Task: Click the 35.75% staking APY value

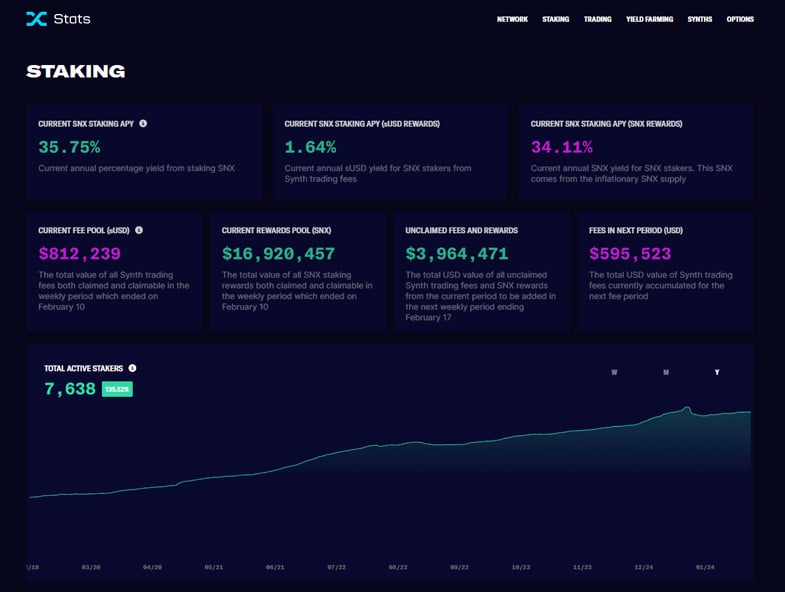Action: point(69,147)
